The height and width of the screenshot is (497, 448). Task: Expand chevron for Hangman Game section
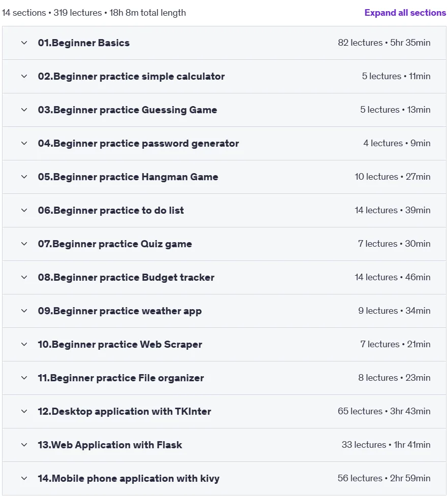click(24, 177)
